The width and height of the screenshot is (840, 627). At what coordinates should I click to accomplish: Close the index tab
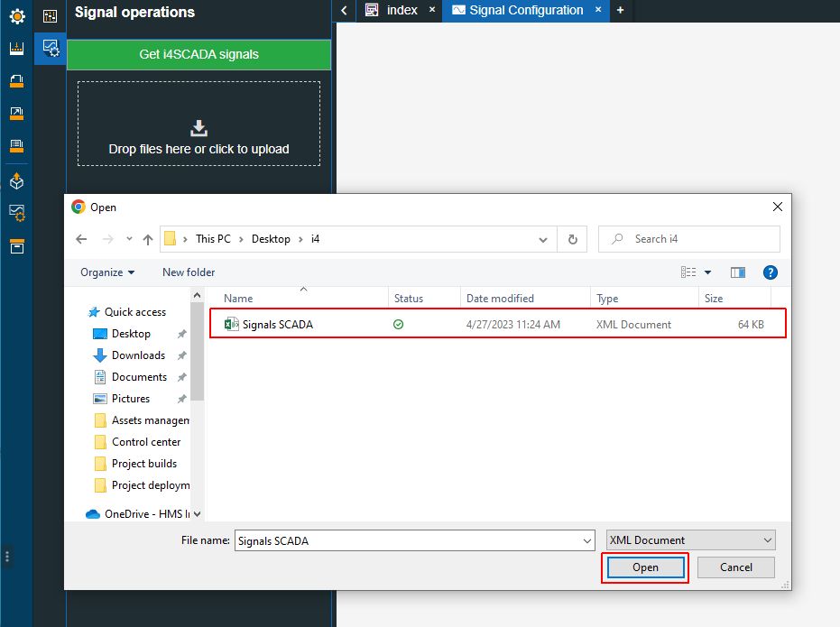point(432,10)
